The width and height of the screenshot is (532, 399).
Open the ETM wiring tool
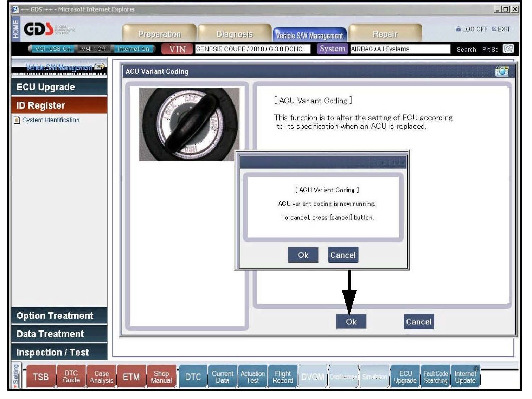[x=131, y=377]
